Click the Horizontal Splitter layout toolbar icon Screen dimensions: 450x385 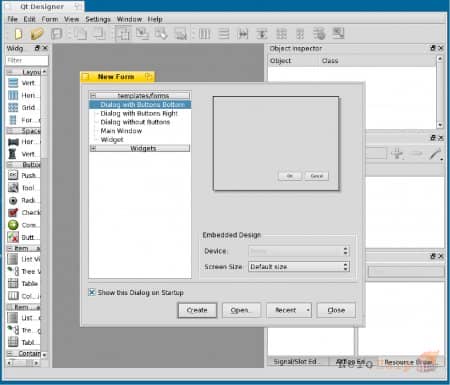coord(243,34)
